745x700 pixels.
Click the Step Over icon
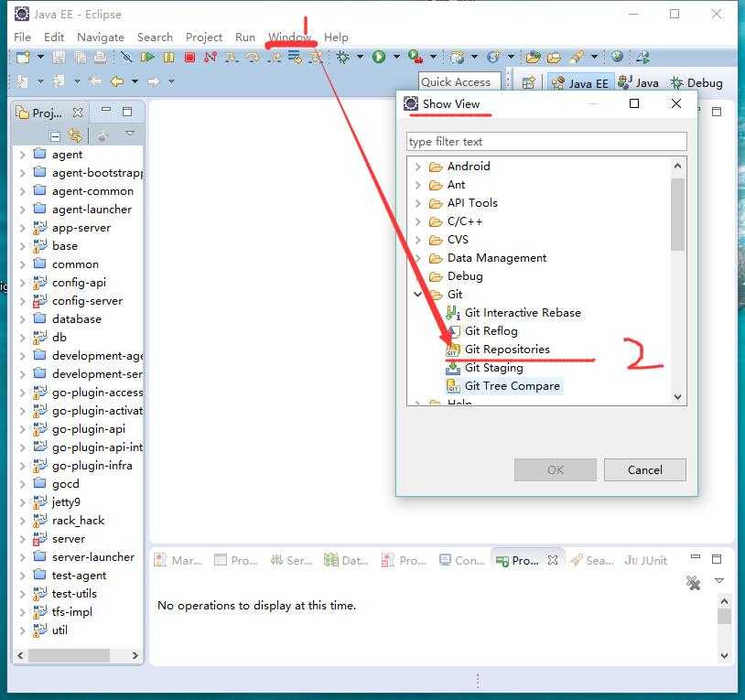(254, 58)
